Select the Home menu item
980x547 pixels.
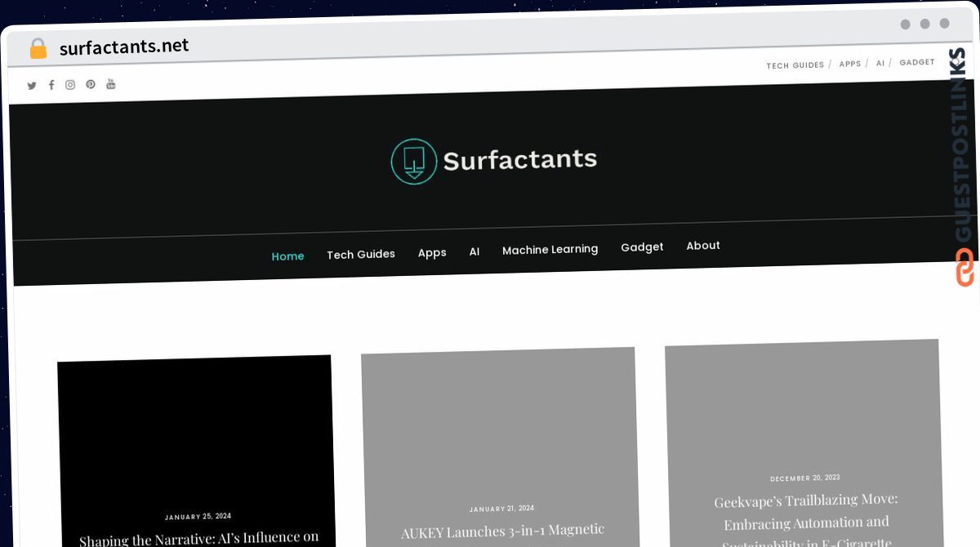287,256
